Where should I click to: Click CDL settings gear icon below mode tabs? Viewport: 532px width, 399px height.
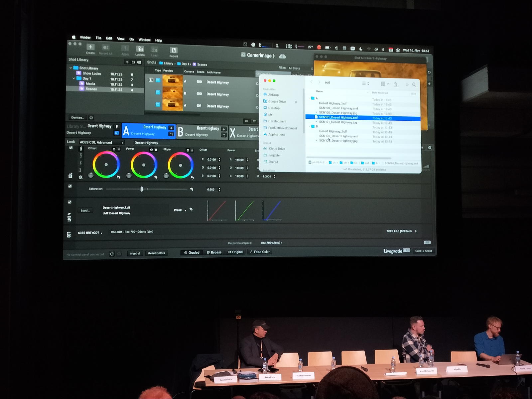click(x=80, y=178)
